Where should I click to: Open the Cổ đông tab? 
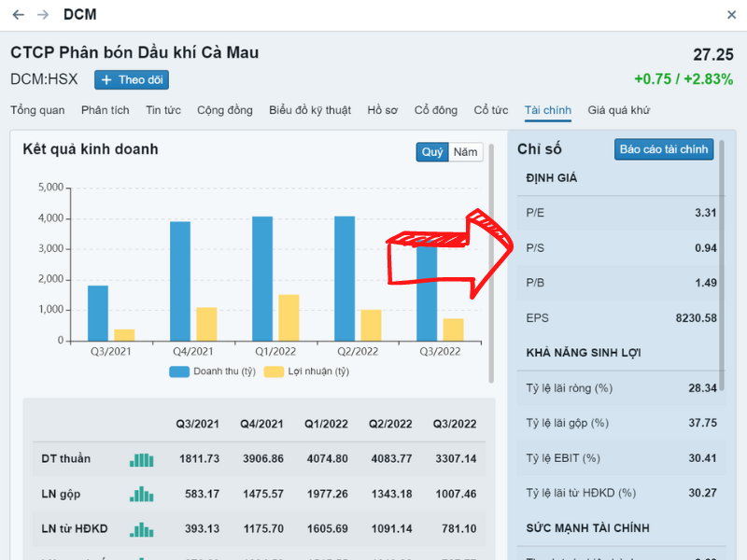pos(436,110)
